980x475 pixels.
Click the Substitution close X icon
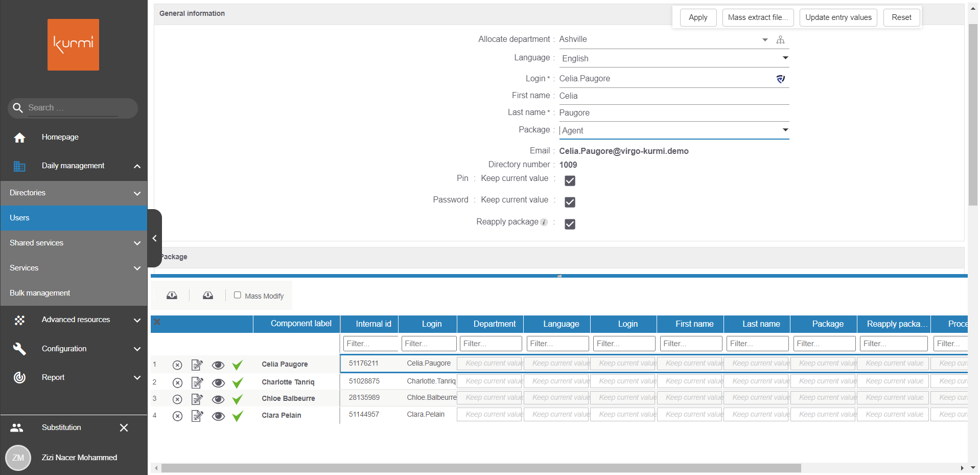coord(124,427)
